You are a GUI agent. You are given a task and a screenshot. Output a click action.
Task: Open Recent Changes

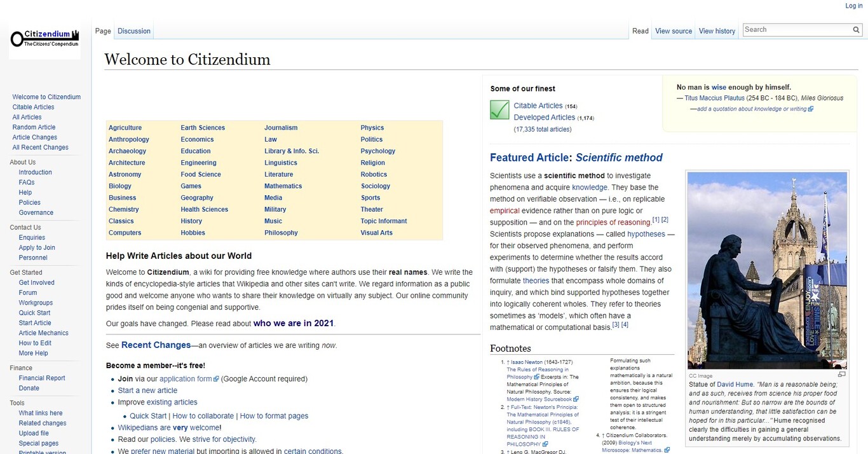click(156, 345)
